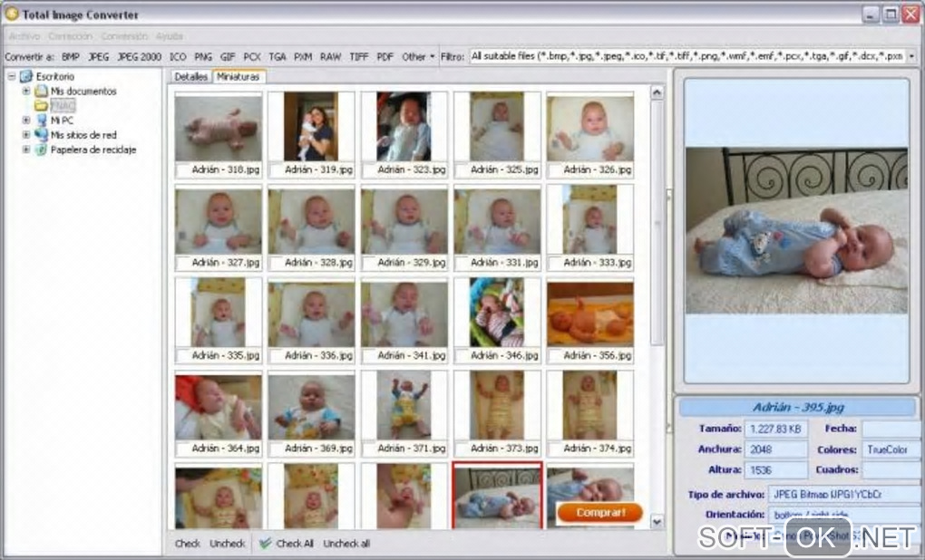The width and height of the screenshot is (925, 560).
Task: Tick checkbox for Adrián - 318.jpg
Action: click(x=183, y=170)
